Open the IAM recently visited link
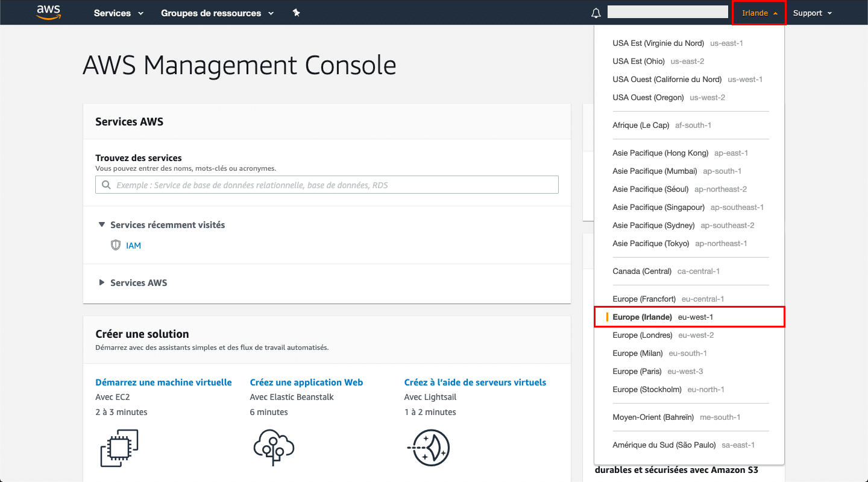 [x=133, y=246]
